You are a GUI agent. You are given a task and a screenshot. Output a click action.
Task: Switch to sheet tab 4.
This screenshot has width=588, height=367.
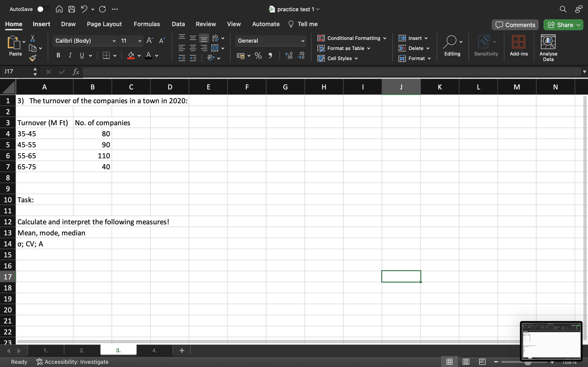[x=155, y=350]
